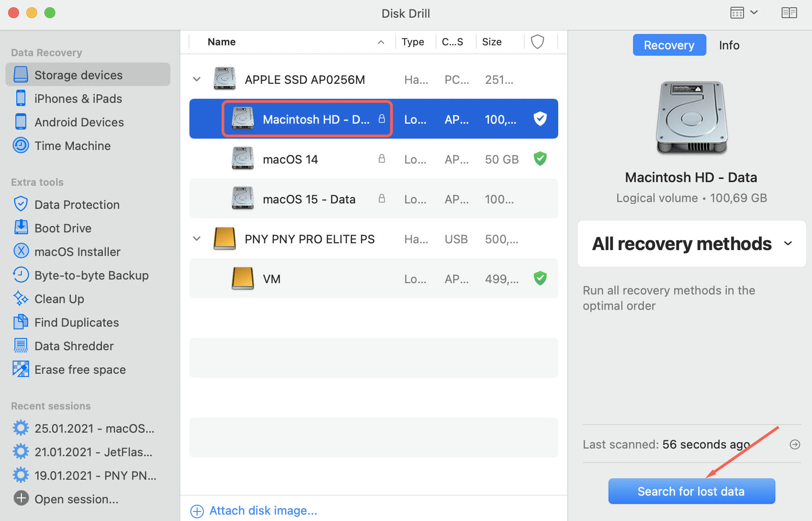The image size is (812, 521).
Task: Select the Macintosh HD - Data volume row
Action: [x=374, y=119]
